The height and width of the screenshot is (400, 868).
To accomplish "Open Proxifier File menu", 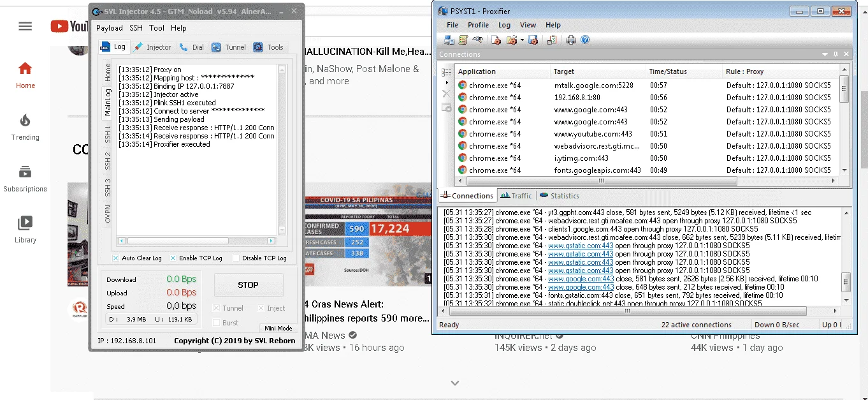I will point(452,25).
